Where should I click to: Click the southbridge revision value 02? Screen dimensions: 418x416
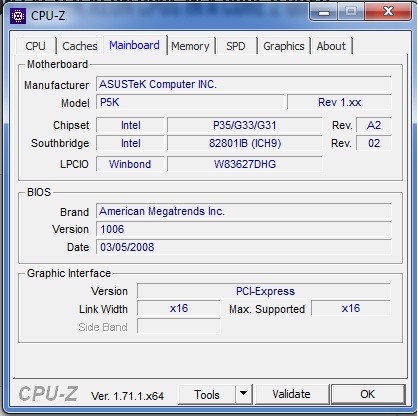[x=374, y=143]
